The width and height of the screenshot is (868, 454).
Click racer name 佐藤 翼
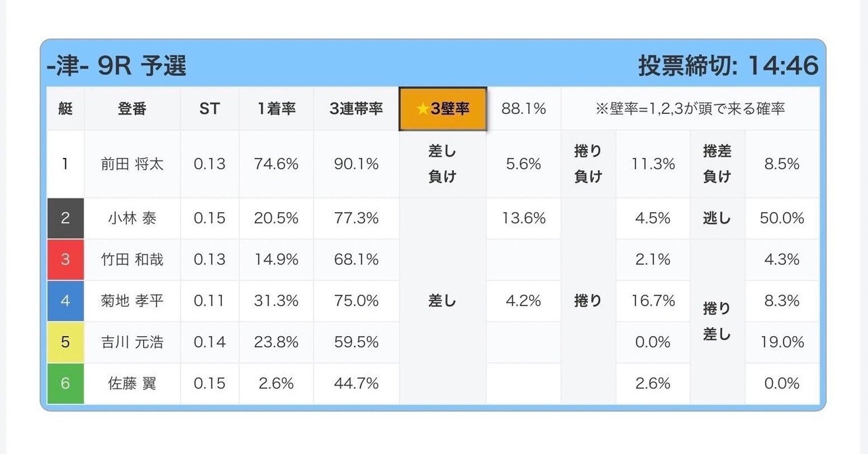pos(132,384)
